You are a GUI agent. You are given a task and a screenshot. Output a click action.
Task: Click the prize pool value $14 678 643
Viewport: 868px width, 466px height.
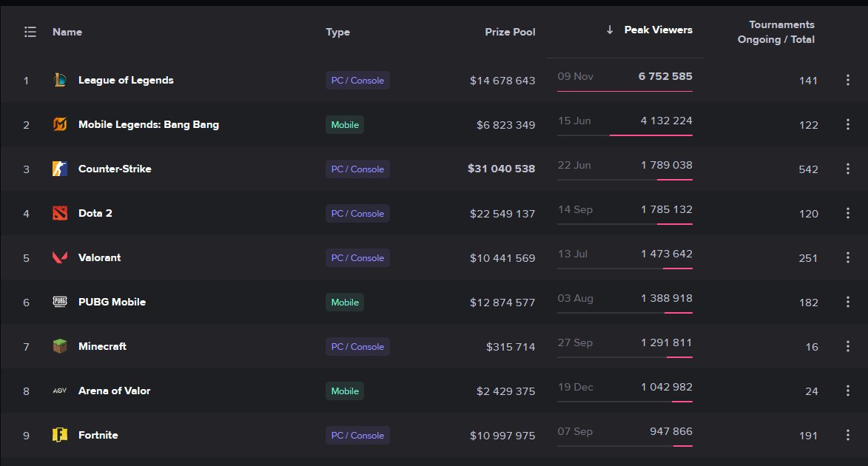[x=502, y=81]
